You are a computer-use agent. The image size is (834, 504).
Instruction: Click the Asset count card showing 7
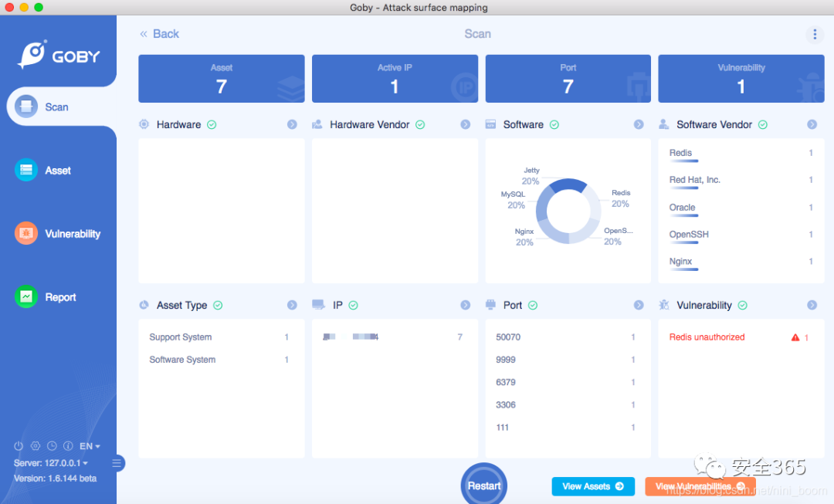coord(222,79)
